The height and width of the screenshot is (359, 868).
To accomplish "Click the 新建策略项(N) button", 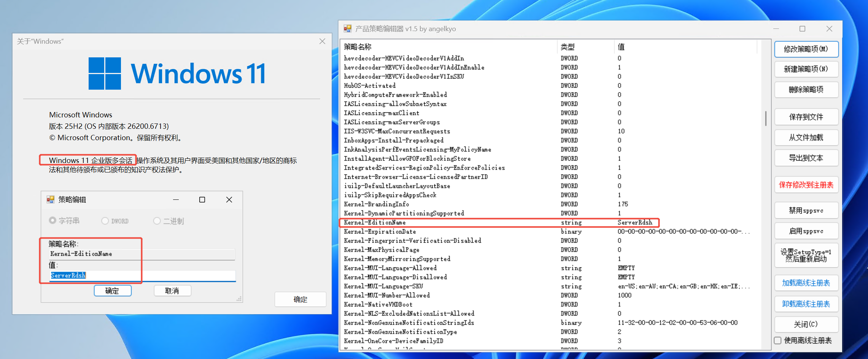I will tap(806, 69).
